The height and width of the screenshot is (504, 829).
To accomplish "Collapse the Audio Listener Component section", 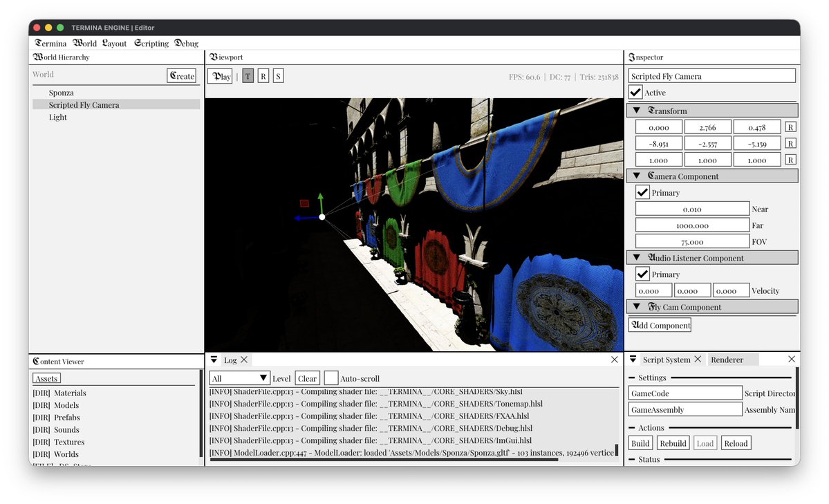I will pyautogui.click(x=637, y=258).
